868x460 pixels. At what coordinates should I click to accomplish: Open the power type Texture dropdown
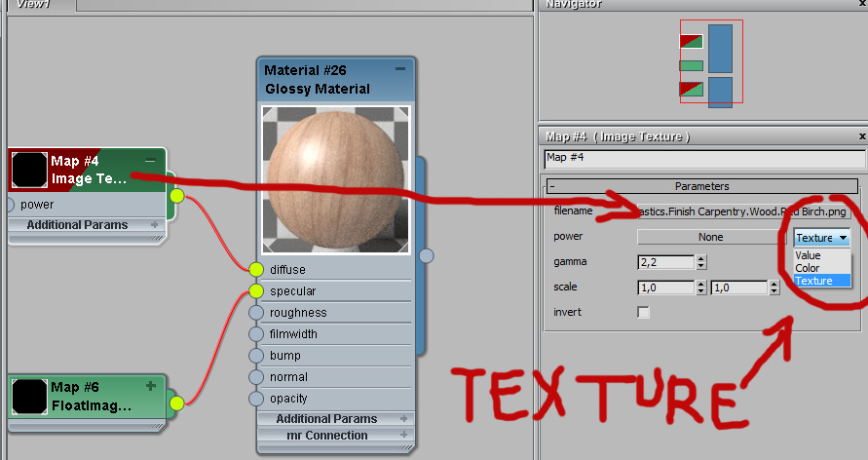point(821,238)
